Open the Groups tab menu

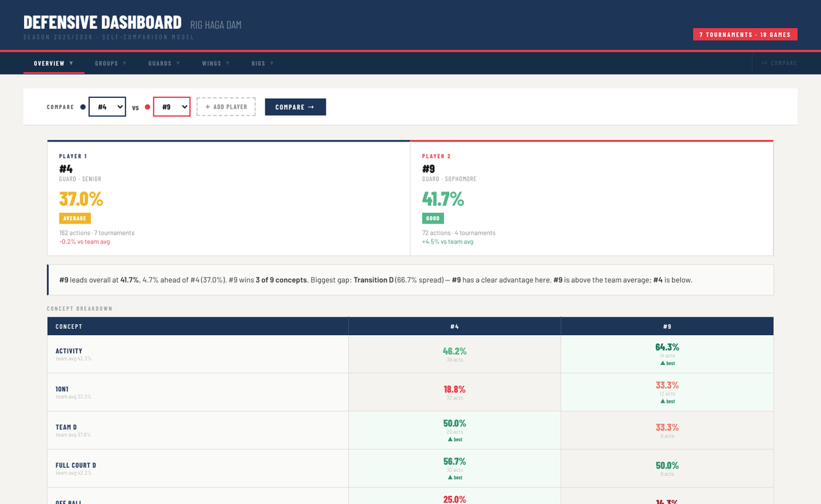pos(111,64)
